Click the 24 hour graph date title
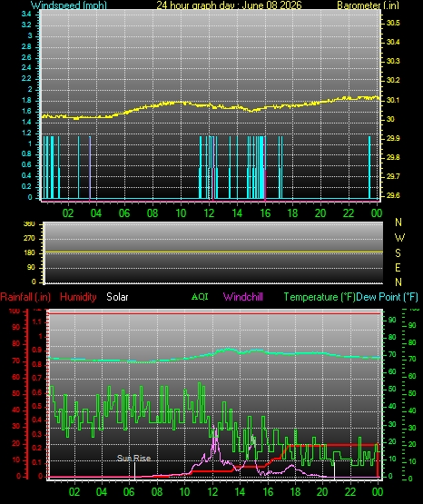Viewport: 423px width, 504px height. coord(229,5)
